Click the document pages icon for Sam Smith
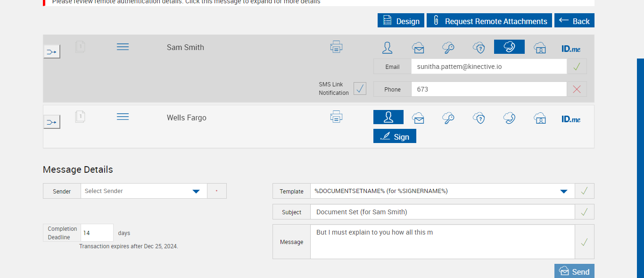 coord(81,47)
